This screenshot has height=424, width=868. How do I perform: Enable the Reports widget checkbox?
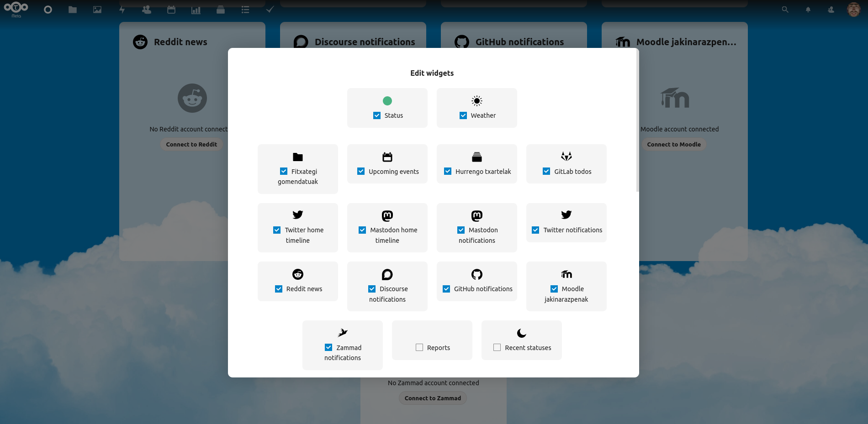pyautogui.click(x=419, y=348)
